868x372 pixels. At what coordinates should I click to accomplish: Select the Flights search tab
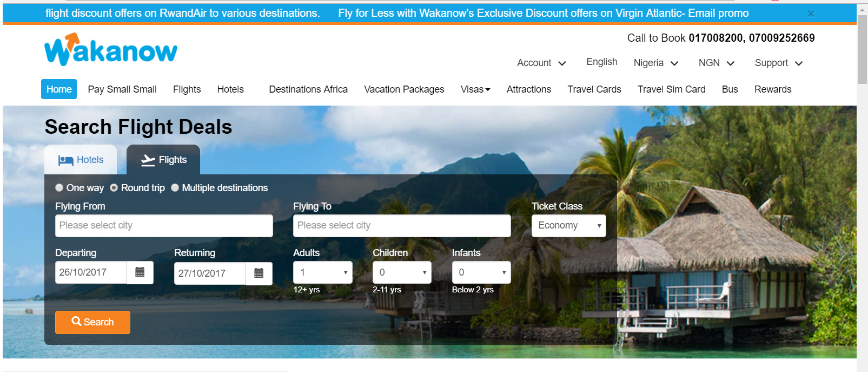pos(163,160)
